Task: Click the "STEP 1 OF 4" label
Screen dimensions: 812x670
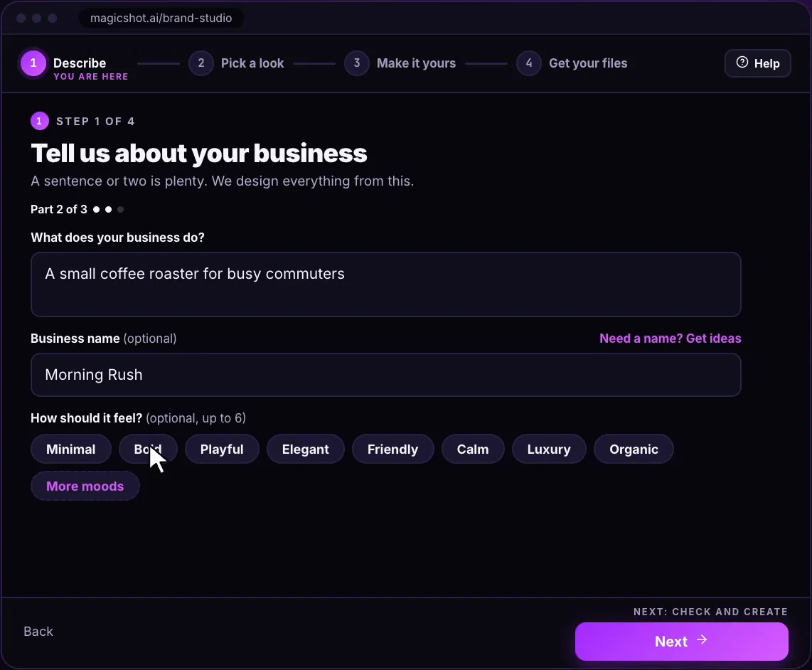Action: [x=95, y=121]
